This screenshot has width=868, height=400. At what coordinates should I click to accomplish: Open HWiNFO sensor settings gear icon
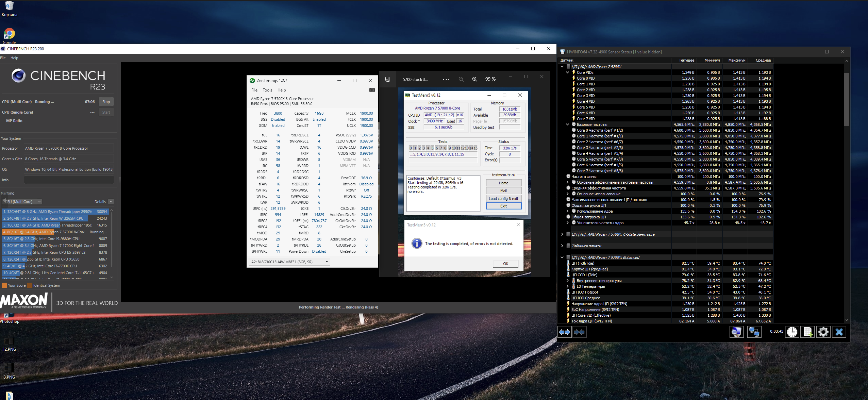[823, 332]
